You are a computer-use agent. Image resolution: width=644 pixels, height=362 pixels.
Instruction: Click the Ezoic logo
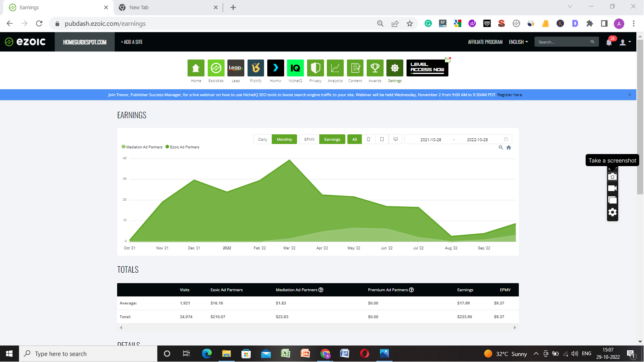[x=25, y=42]
